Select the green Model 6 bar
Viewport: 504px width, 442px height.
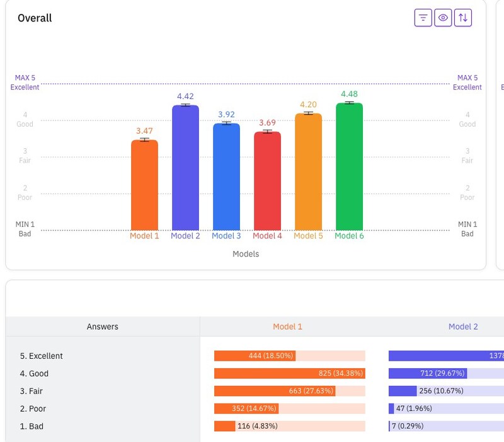coord(350,166)
